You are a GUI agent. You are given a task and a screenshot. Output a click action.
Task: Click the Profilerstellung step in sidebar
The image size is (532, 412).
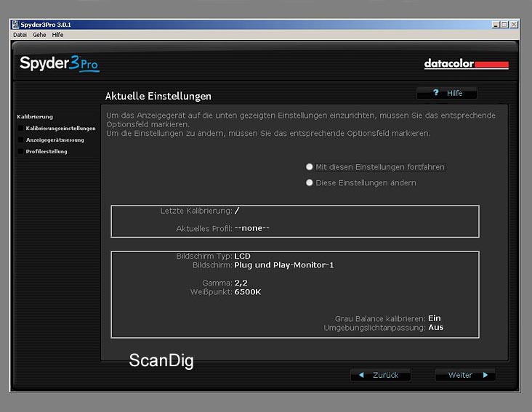tap(47, 151)
